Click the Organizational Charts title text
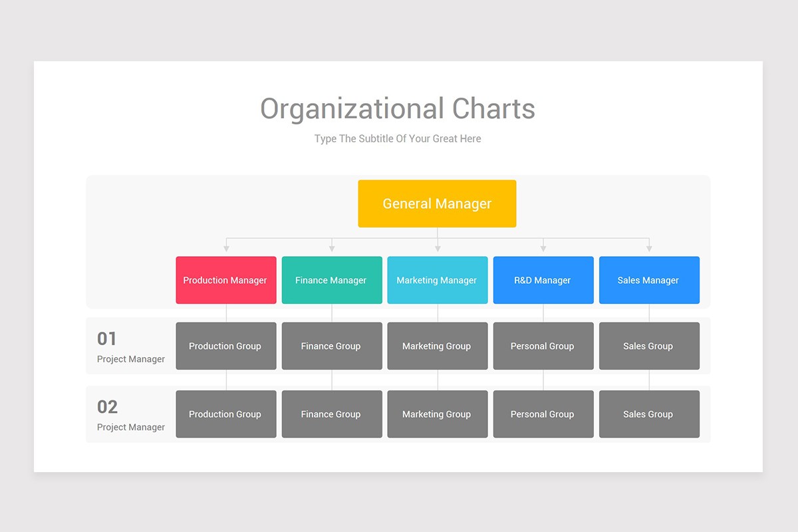798x532 pixels. coord(398,109)
